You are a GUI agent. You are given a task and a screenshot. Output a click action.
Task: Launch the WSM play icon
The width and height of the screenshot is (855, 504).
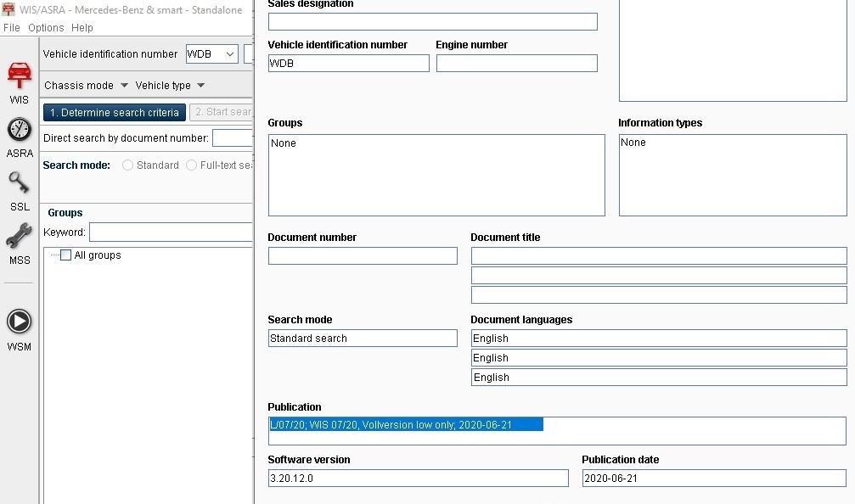[x=19, y=322]
